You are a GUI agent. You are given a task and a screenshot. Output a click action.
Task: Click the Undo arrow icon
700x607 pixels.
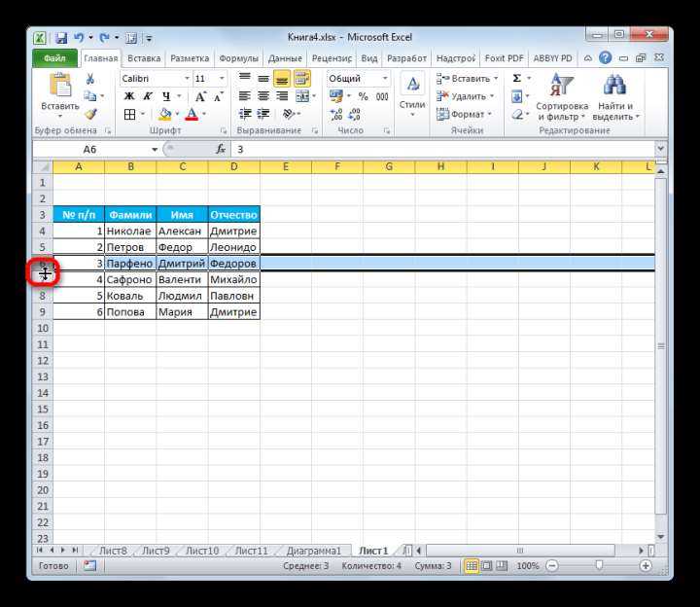pyautogui.click(x=79, y=38)
